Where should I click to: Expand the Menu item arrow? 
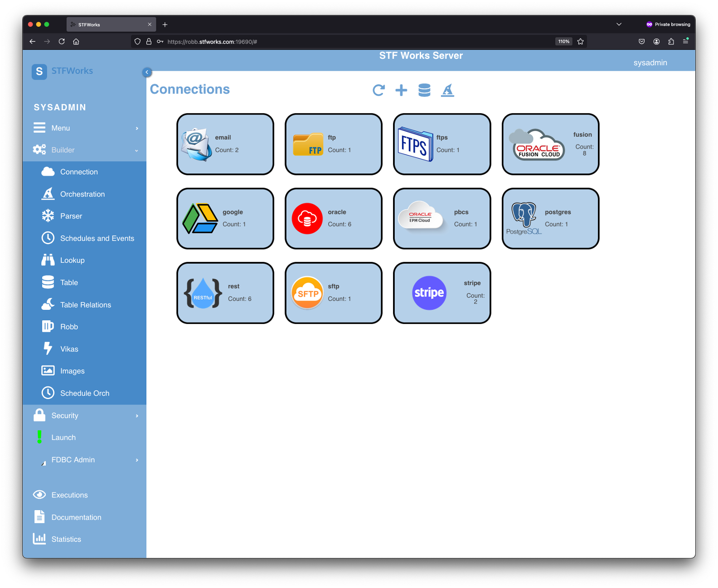coord(137,128)
